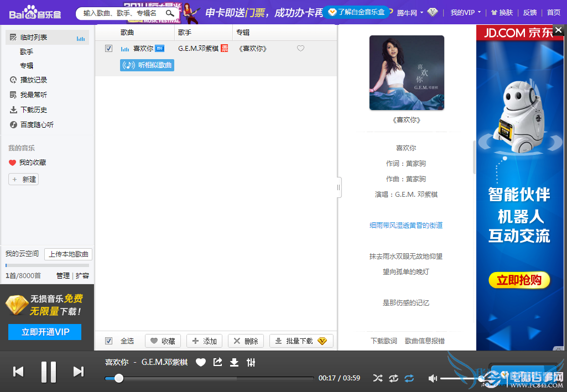567x392 pixels.
Task: Mute the volume speaker icon
Action: coord(433,378)
